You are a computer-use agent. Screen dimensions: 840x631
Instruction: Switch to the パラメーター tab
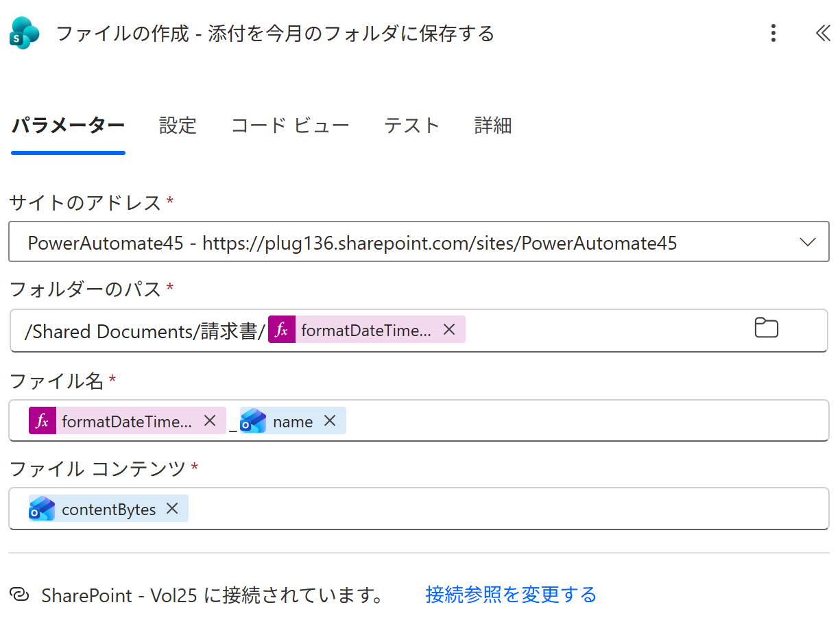(68, 126)
